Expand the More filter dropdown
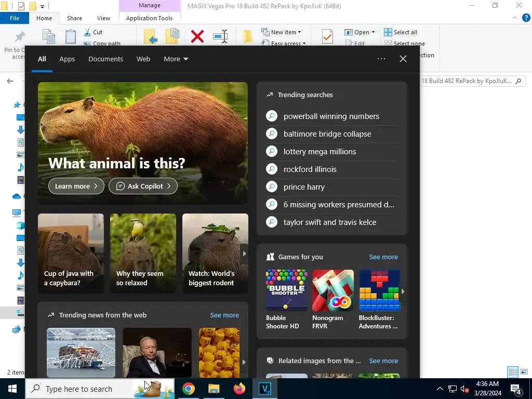Image resolution: width=532 pixels, height=399 pixels. point(176,59)
